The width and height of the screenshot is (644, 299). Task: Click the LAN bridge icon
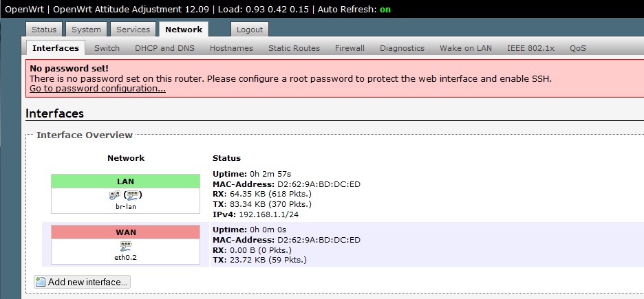(114, 195)
